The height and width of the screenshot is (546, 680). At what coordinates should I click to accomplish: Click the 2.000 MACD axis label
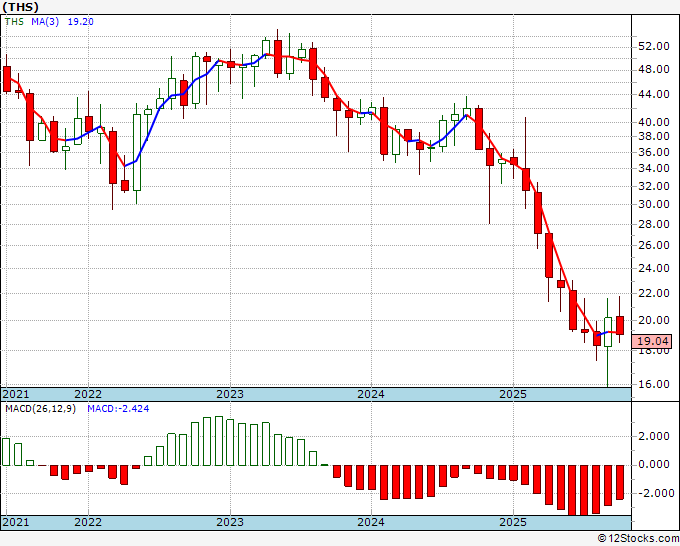[653, 437]
